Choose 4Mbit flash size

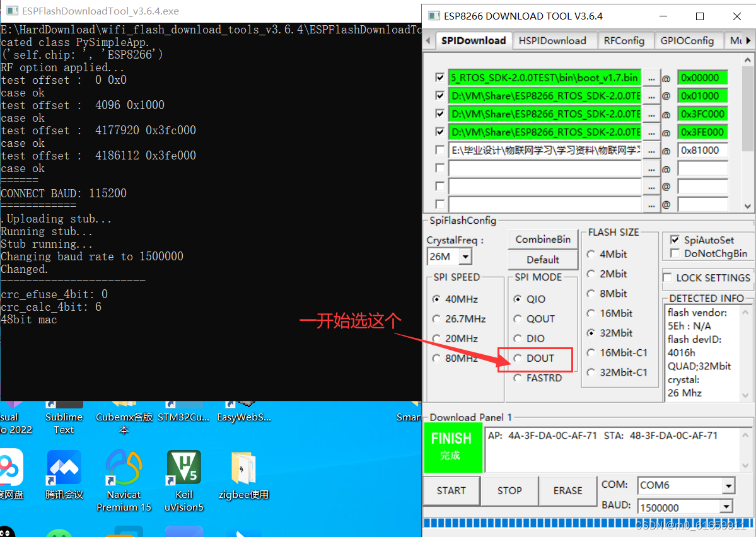[x=591, y=254]
